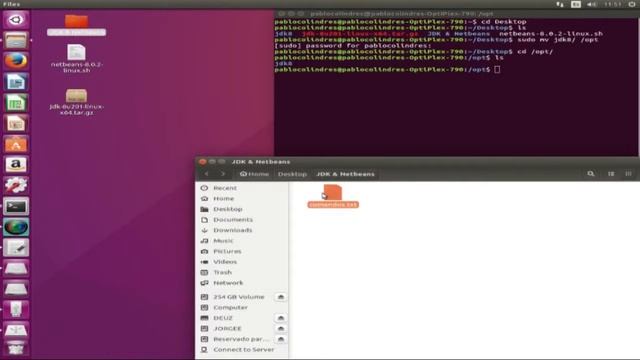This screenshot has width=640, height=360.
Task: Switch Files to grid view
Action: click(629, 174)
